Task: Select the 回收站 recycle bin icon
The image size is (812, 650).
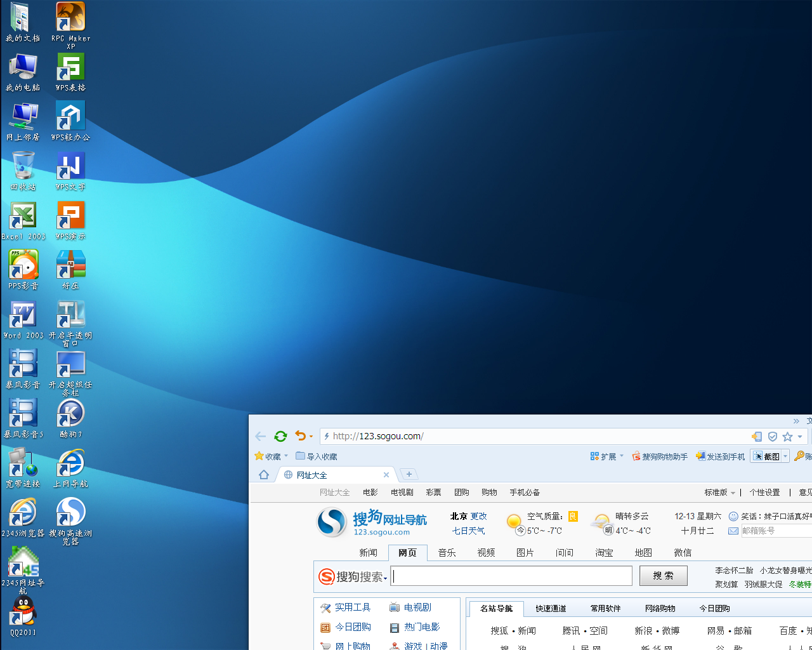Action: pos(23,171)
